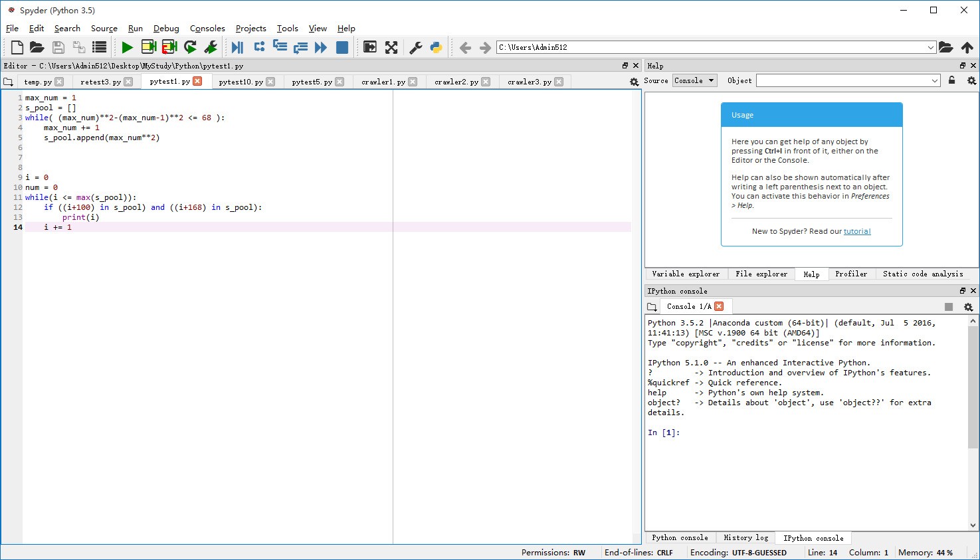Image resolution: width=980 pixels, height=560 pixels.
Task: Close the pytest1.py tab
Action: 197,81
